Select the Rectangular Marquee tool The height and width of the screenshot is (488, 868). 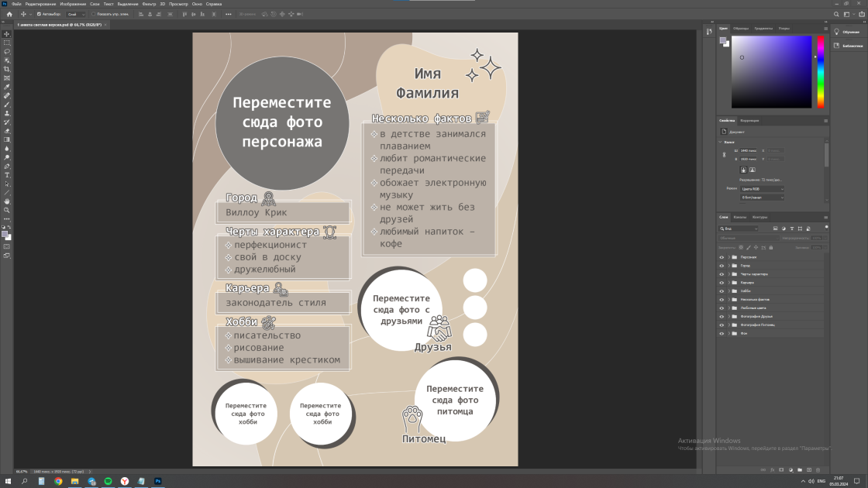[x=7, y=43]
